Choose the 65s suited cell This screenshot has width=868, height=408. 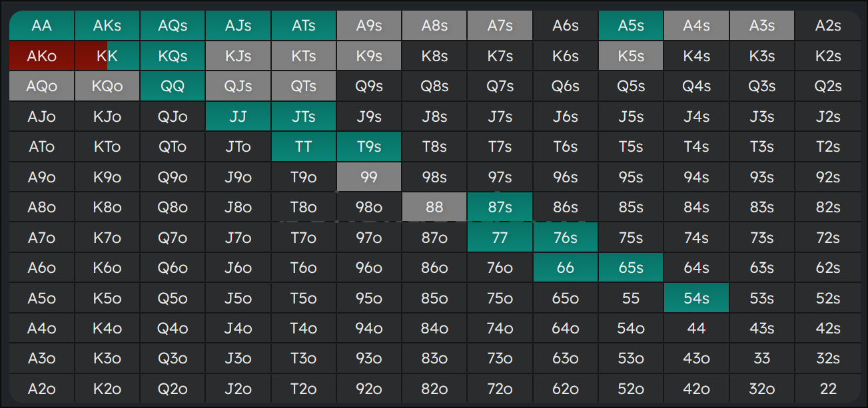click(x=631, y=268)
